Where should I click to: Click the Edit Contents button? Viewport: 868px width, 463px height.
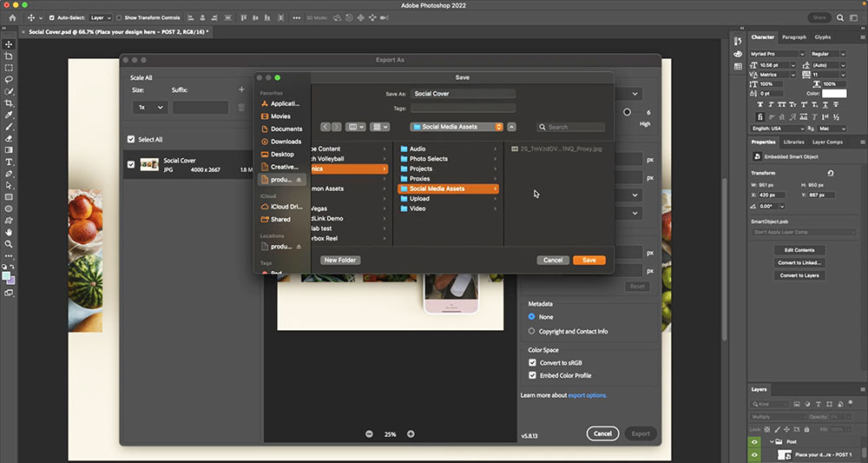click(799, 250)
